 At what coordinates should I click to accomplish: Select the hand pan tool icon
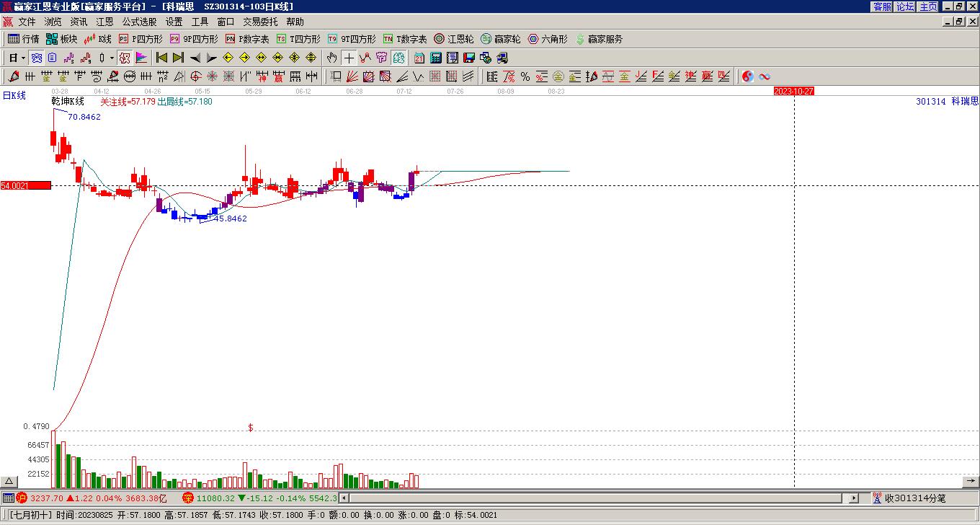pos(331,58)
